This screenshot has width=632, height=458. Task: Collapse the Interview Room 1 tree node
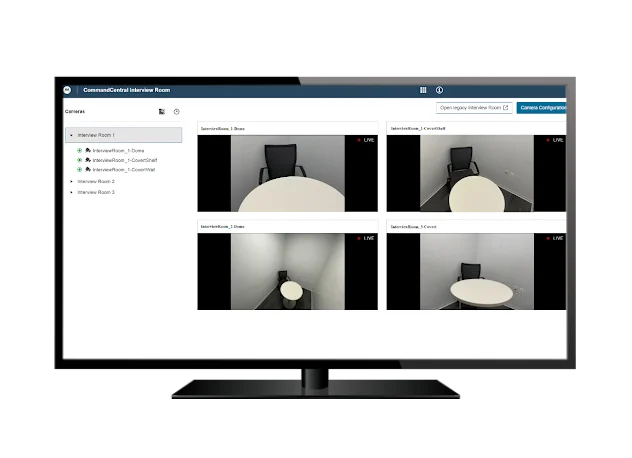tap(71, 135)
